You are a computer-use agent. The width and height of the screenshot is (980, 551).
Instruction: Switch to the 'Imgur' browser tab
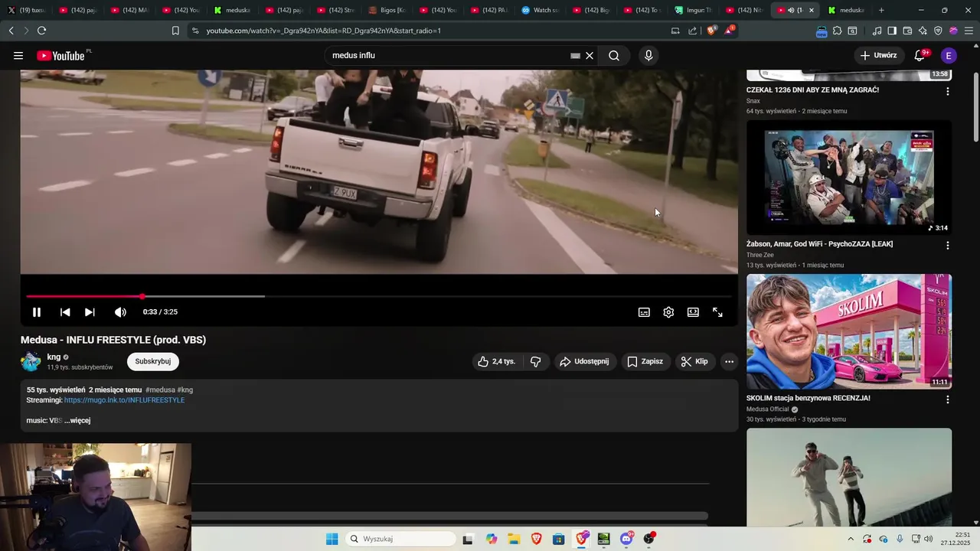pyautogui.click(x=694, y=10)
